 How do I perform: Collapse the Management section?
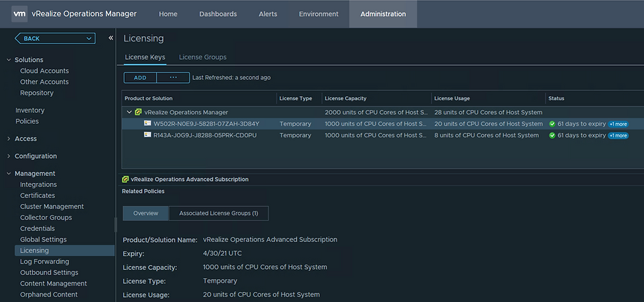9,174
